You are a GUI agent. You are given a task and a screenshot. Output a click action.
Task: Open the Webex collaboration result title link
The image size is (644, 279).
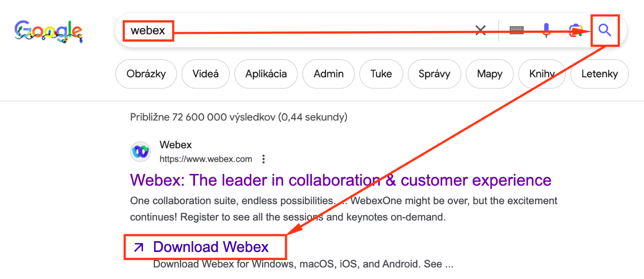point(340,180)
